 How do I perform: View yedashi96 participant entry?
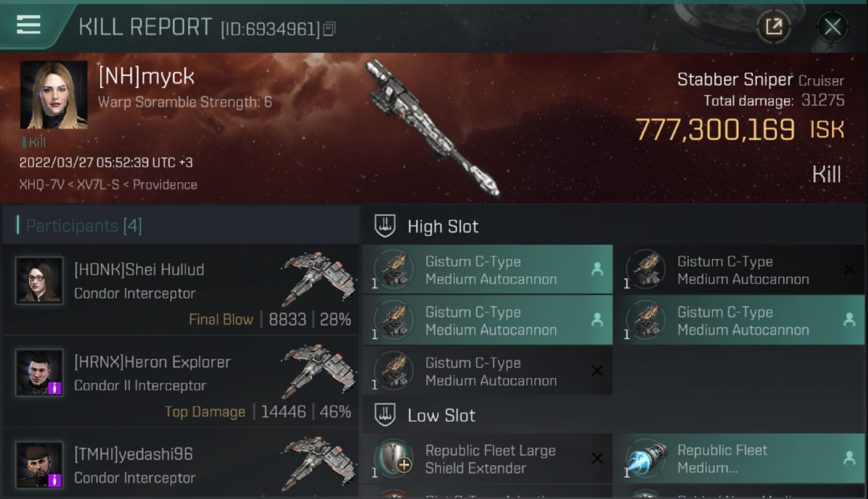[180, 465]
